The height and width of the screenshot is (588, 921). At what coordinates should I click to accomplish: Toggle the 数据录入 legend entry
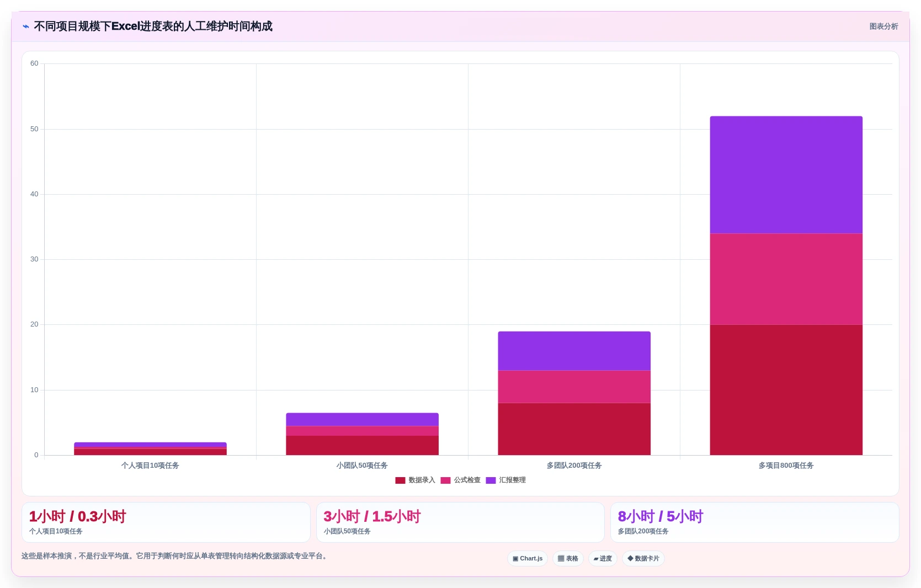[416, 480]
